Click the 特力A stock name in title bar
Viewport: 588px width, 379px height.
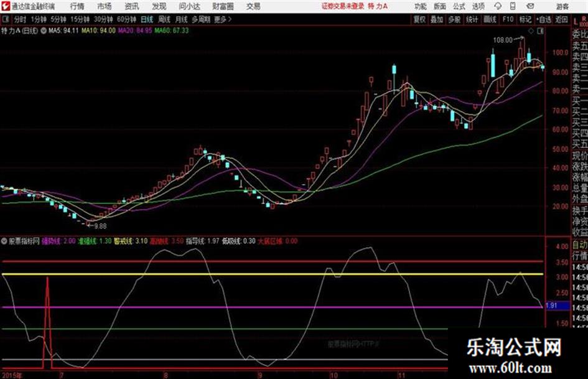(378, 6)
